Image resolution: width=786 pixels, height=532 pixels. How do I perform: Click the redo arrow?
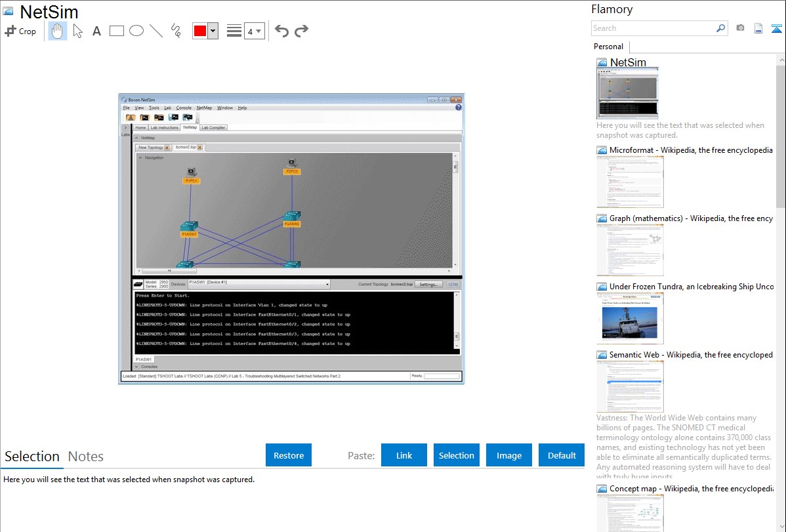tap(301, 31)
